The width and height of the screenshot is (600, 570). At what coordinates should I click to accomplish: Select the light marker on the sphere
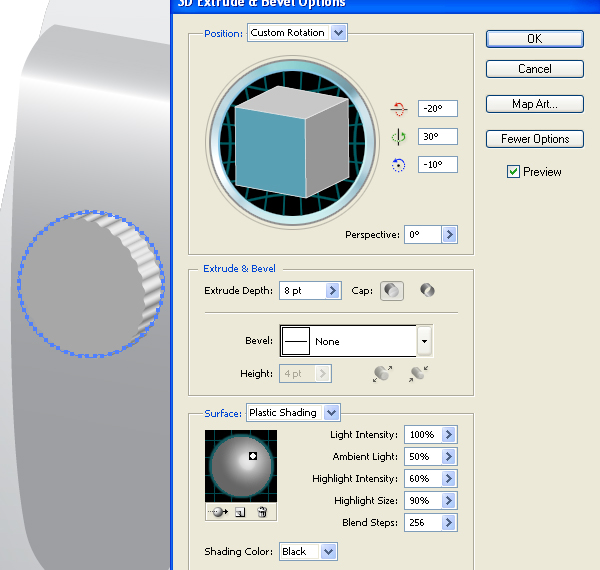click(253, 456)
